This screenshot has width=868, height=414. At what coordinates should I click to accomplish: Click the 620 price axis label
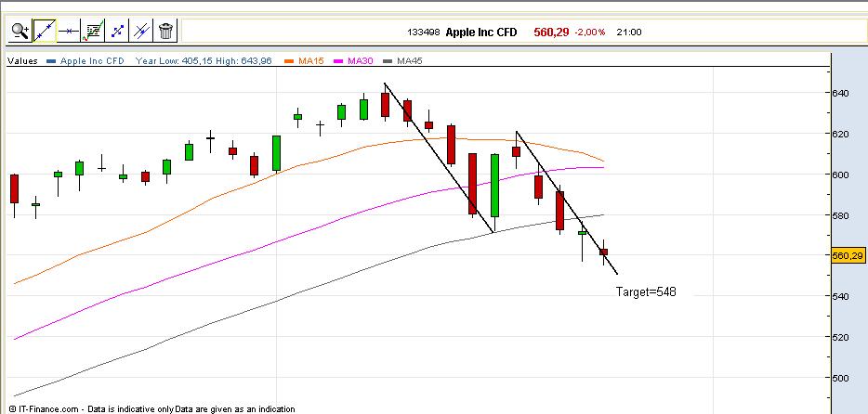(840, 134)
